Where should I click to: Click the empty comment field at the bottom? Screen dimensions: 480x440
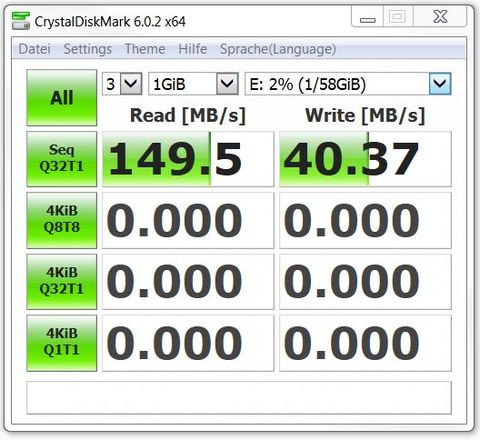pyautogui.click(x=239, y=398)
